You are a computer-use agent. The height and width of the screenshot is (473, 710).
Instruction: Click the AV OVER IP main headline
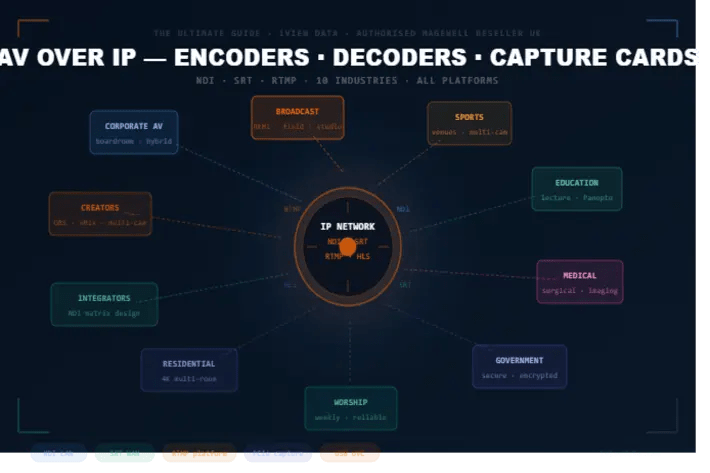pos(348,57)
